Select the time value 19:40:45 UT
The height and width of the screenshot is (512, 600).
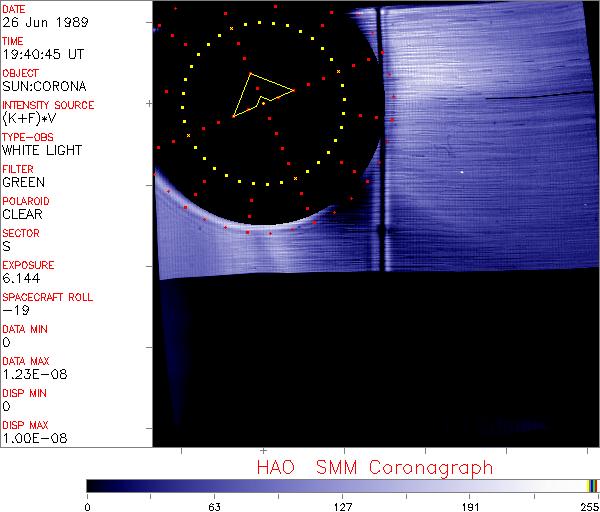point(41,54)
